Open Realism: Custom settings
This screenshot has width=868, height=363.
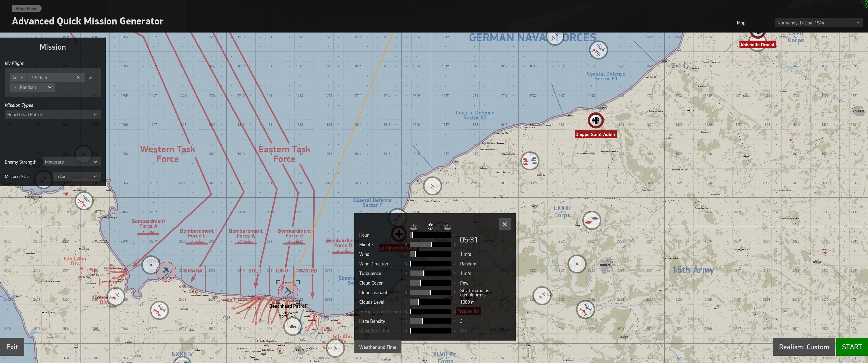pos(804,347)
